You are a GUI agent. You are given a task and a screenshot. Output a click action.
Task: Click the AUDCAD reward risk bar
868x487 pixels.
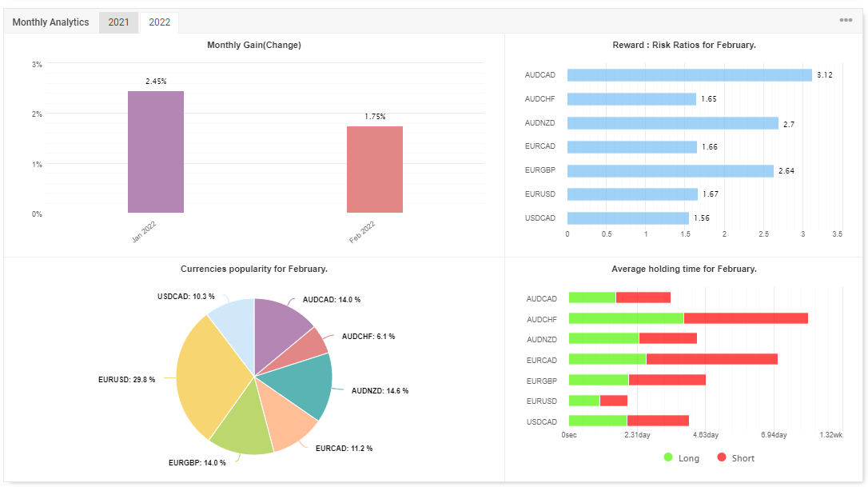pyautogui.click(x=690, y=75)
